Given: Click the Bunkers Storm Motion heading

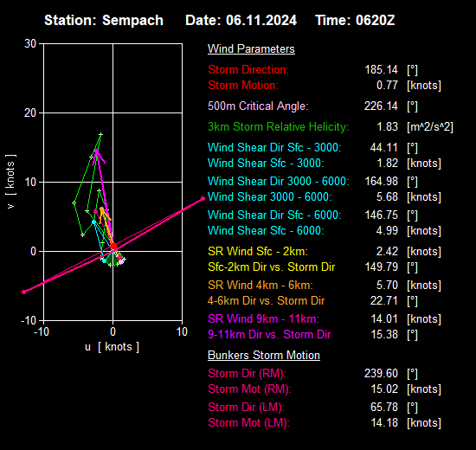Looking at the screenshot, I should pyautogui.click(x=264, y=356).
